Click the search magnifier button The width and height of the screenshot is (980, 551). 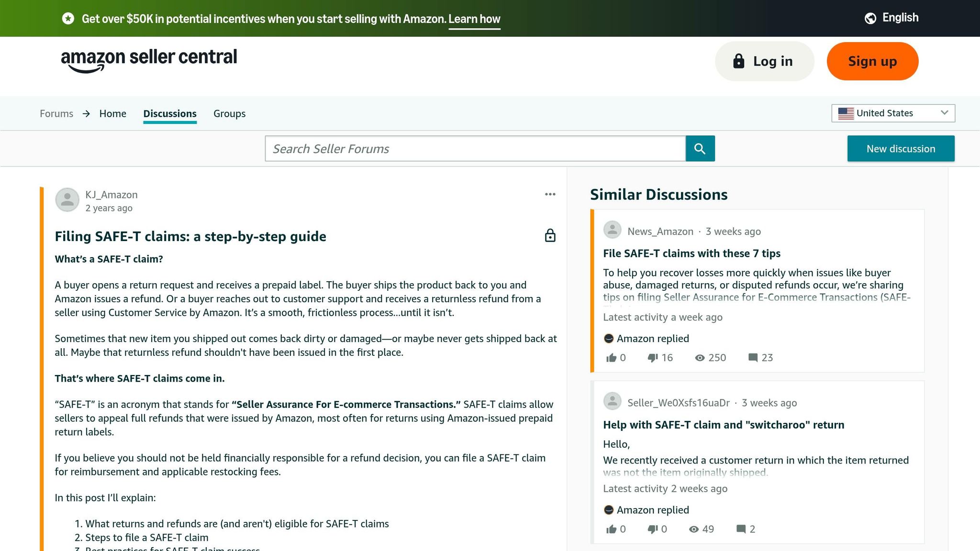[700, 149]
